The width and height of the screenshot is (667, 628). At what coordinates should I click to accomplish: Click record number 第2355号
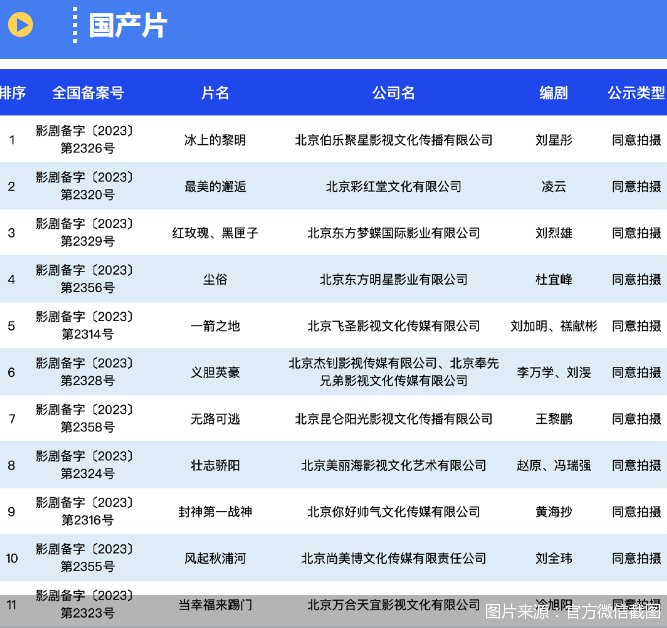[88, 567]
